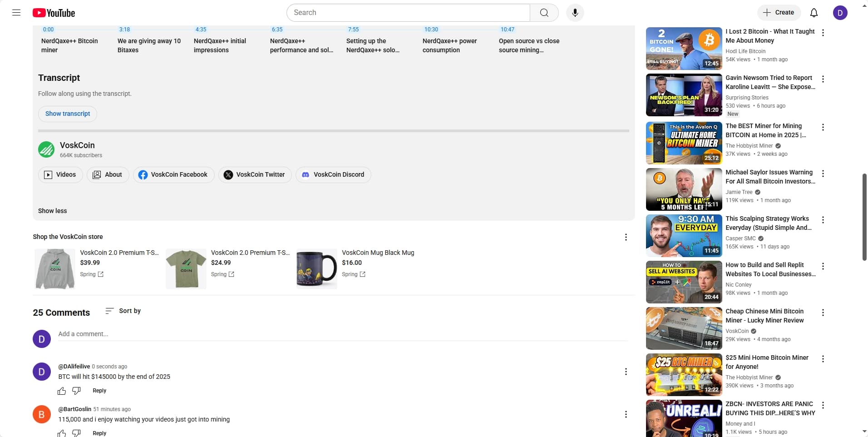Image resolution: width=868 pixels, height=437 pixels.
Task: Open account menu avatar in header
Action: 840,13
